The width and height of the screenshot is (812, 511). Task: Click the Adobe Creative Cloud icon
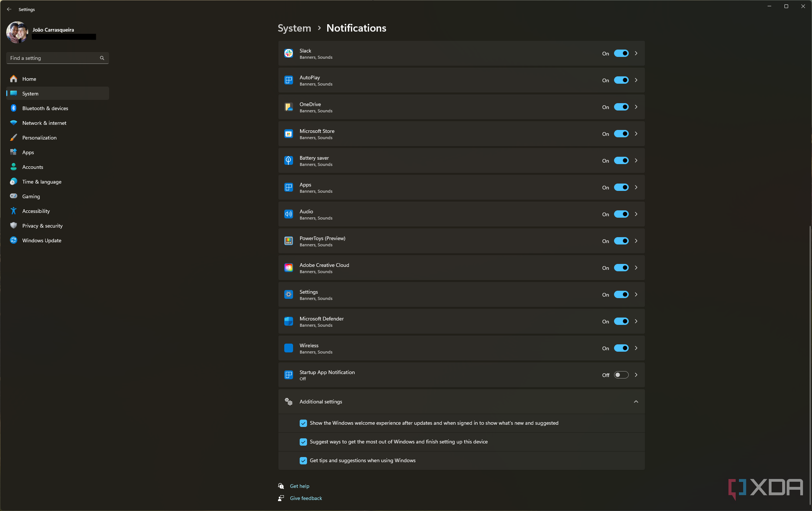(289, 267)
